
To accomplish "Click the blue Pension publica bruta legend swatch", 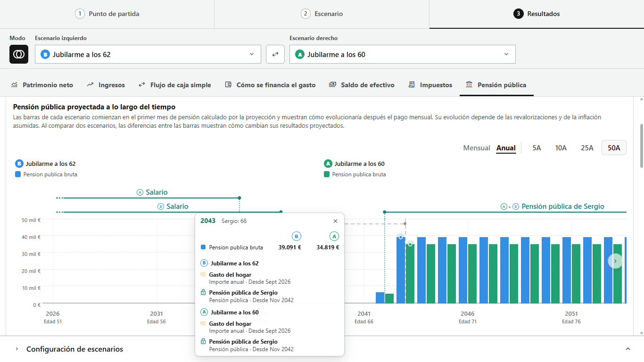I will pyautogui.click(x=18, y=174).
